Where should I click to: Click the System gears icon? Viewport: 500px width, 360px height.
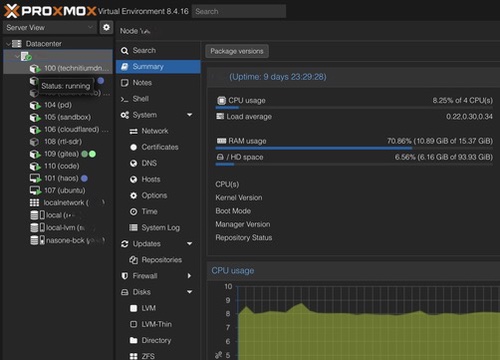(125, 115)
